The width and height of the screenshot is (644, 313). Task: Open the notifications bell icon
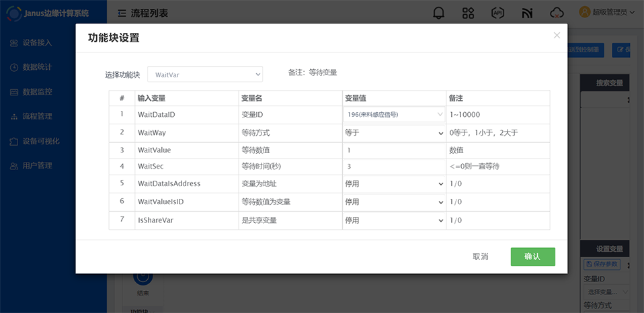[439, 13]
